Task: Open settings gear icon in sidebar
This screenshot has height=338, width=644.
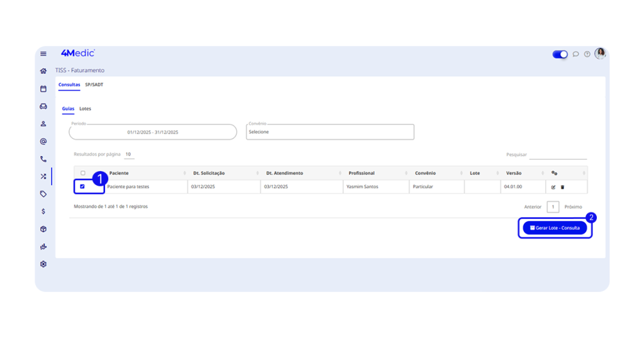Action: click(x=43, y=264)
